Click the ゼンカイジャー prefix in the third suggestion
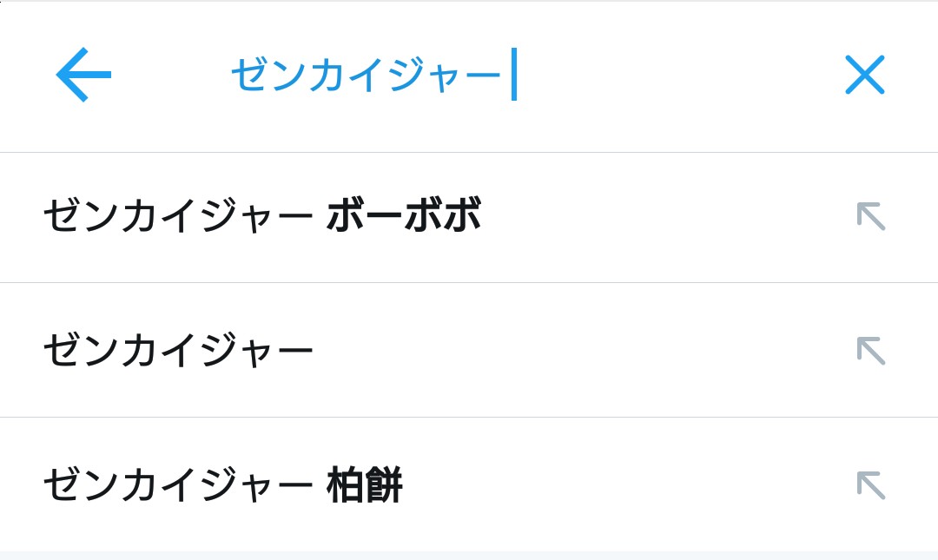This screenshot has height=560, width=938. 178,486
